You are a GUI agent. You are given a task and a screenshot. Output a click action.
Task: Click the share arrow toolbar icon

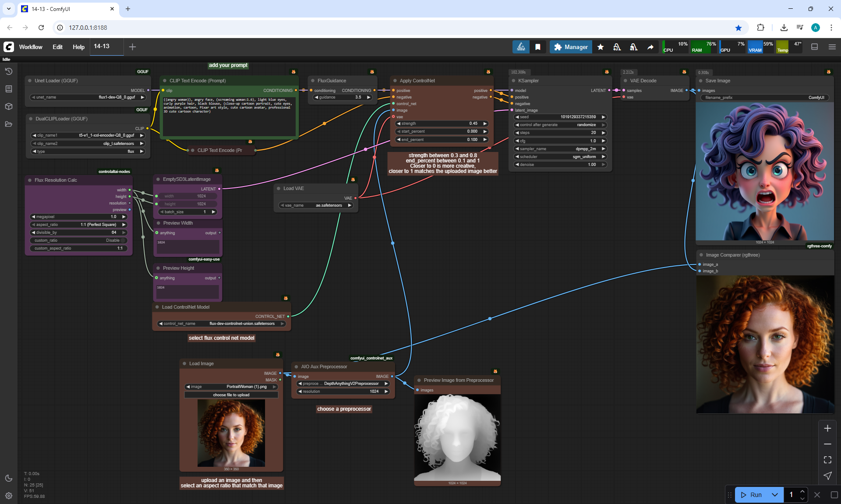click(650, 47)
